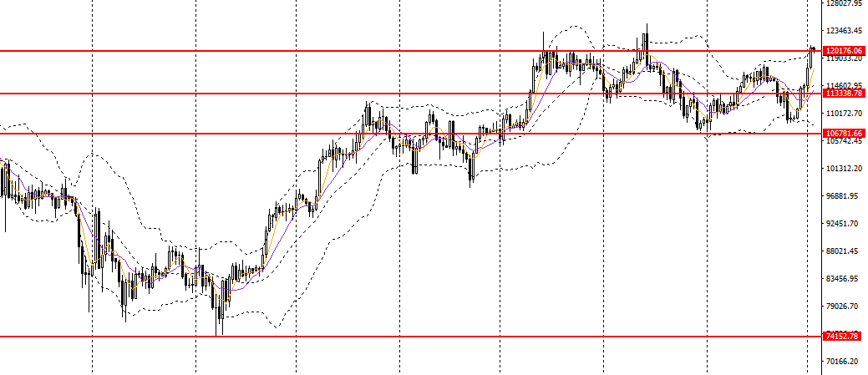Click 123463.45 on the price axis
Screen dimensions: 868x375
(x=844, y=31)
